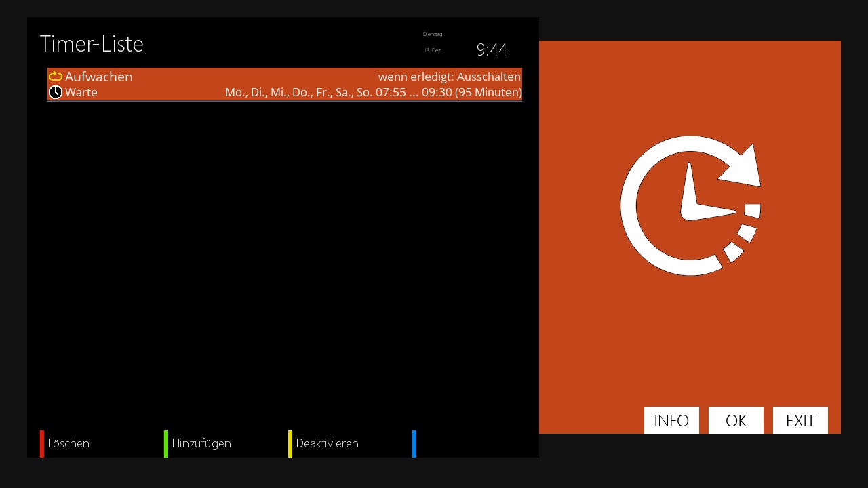
Task: Select the Aufwachen timer name
Action: point(99,77)
